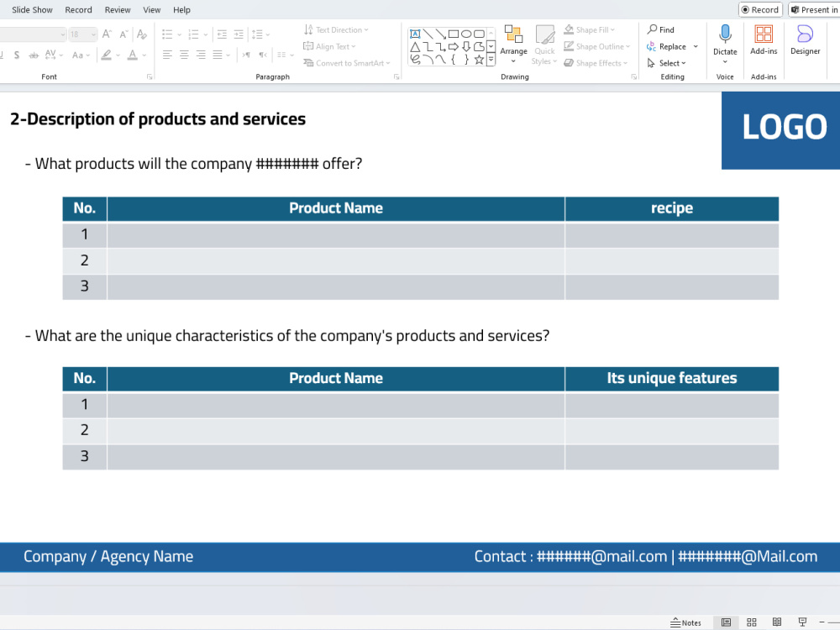Viewport: 840px width, 630px height.
Task: Align text left
Action: coord(167,55)
